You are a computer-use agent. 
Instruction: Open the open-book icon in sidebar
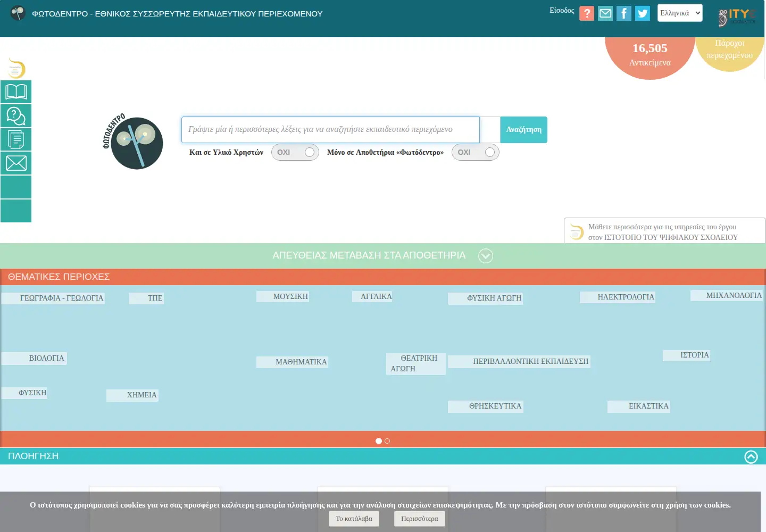(x=16, y=92)
